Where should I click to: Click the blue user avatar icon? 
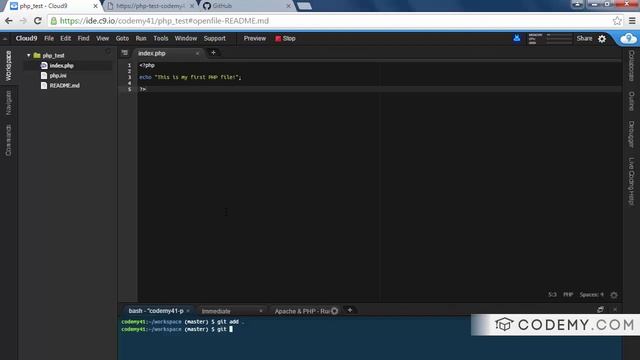[517, 38]
